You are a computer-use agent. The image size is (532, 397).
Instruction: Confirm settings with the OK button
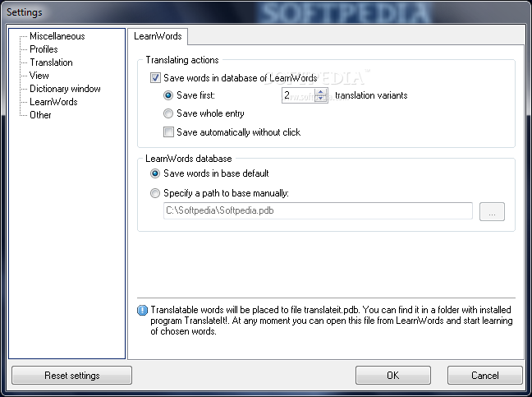click(393, 376)
